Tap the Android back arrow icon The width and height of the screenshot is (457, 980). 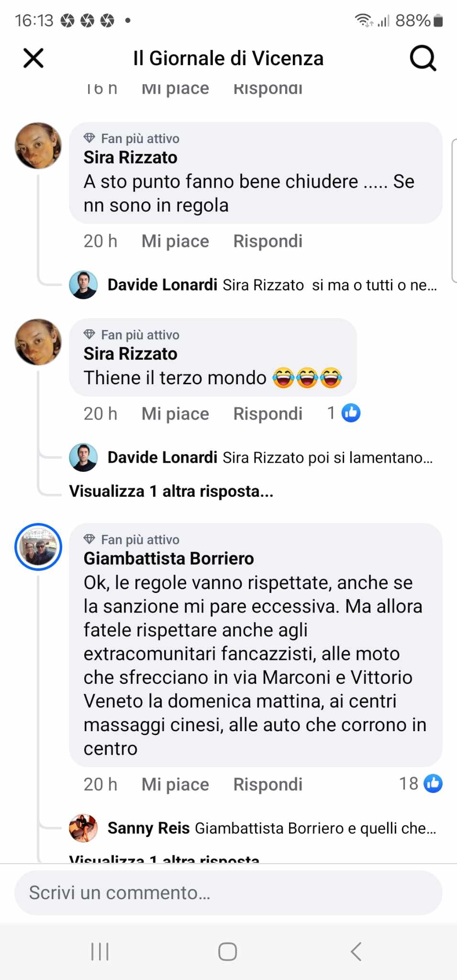356,951
